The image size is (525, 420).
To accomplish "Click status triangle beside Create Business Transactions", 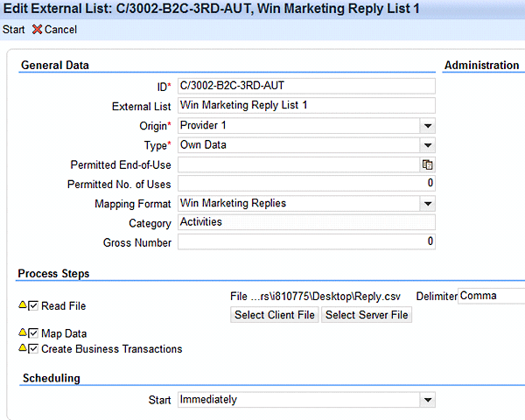I will [22, 349].
